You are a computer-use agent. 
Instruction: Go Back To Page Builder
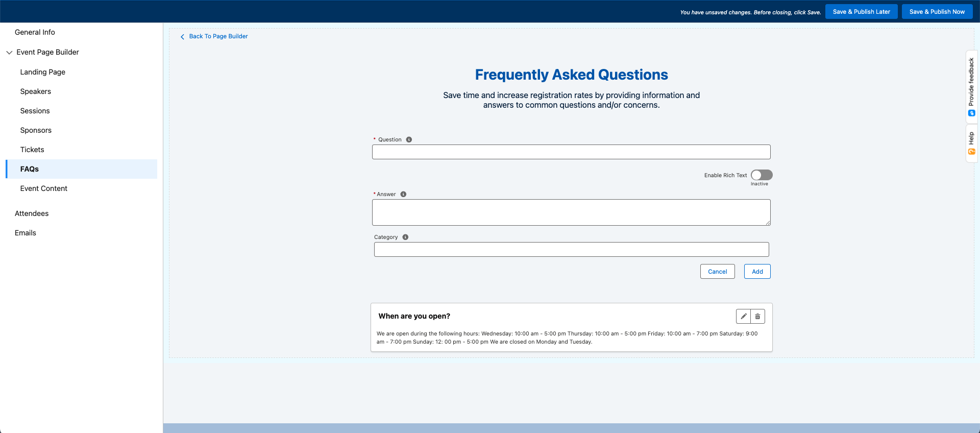click(218, 36)
